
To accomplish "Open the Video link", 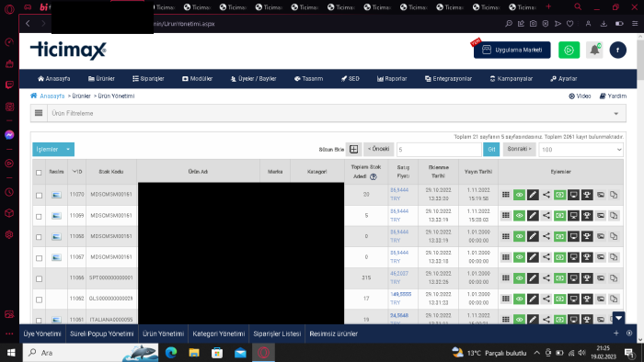I will coord(580,96).
